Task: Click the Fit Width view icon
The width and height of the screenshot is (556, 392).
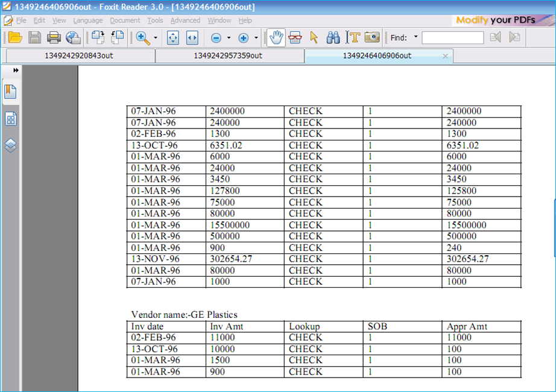Action: [191, 37]
